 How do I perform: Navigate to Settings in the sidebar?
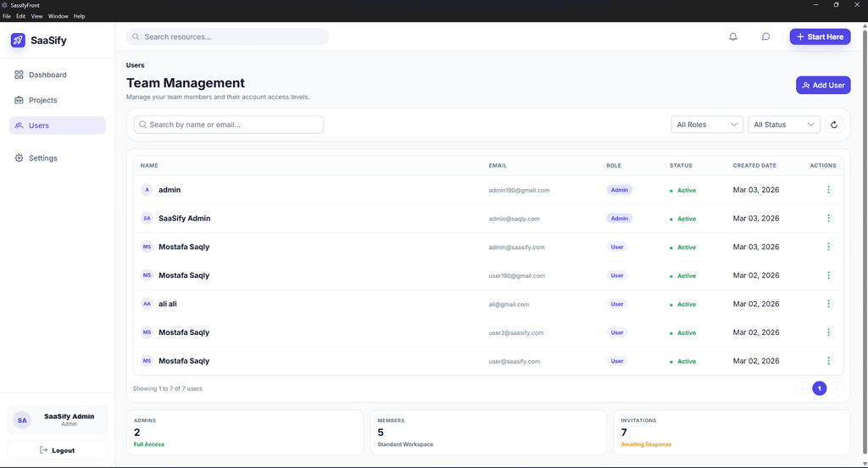pyautogui.click(x=42, y=158)
